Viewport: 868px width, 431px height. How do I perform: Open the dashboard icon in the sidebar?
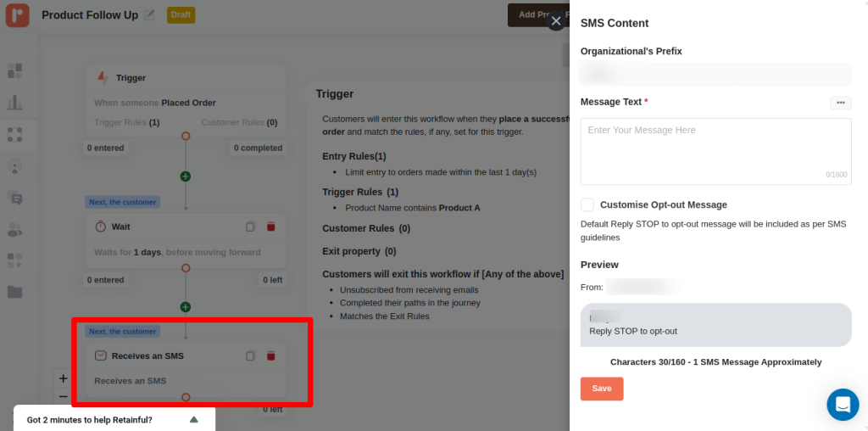(14, 70)
